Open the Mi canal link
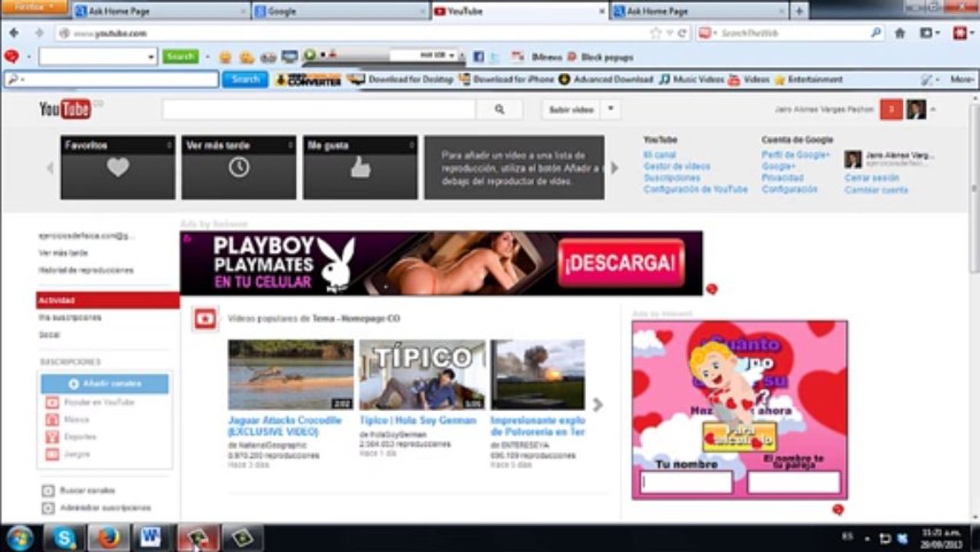Image resolution: width=980 pixels, height=552 pixels. coord(659,155)
